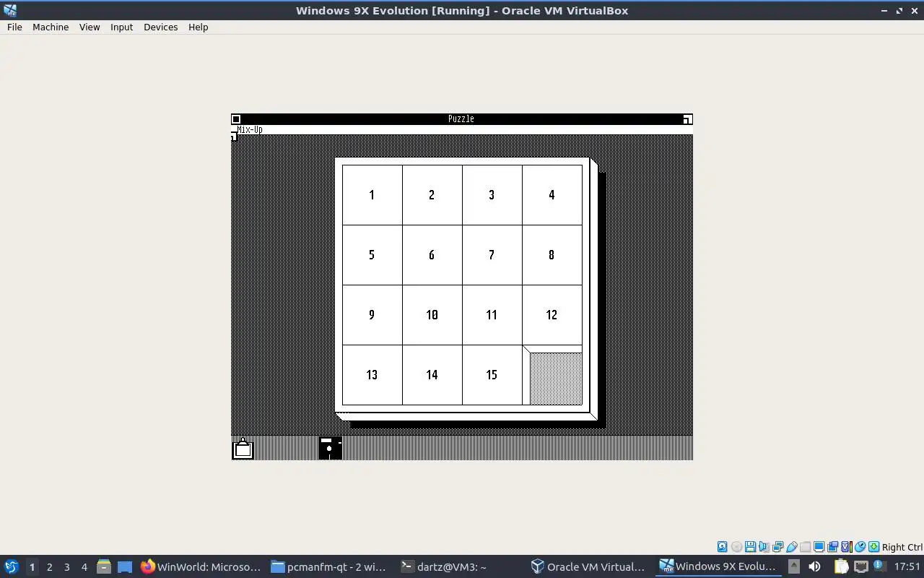Click puzzle tile 1
Viewport: 924px width, 578px height.
pos(372,195)
